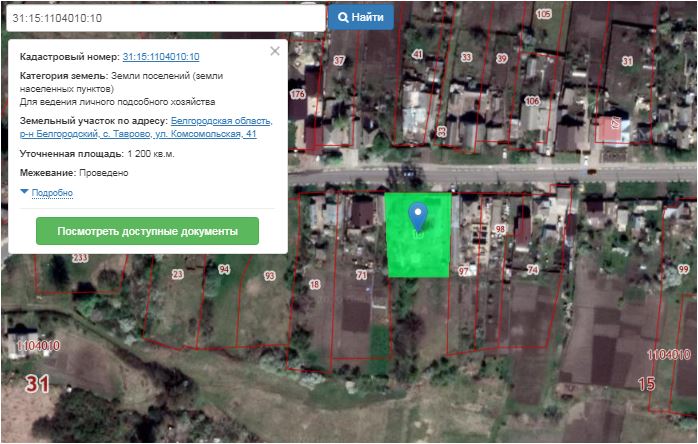Click parcel label 41 on map
Screen dimensions: 698x444
tap(418, 54)
